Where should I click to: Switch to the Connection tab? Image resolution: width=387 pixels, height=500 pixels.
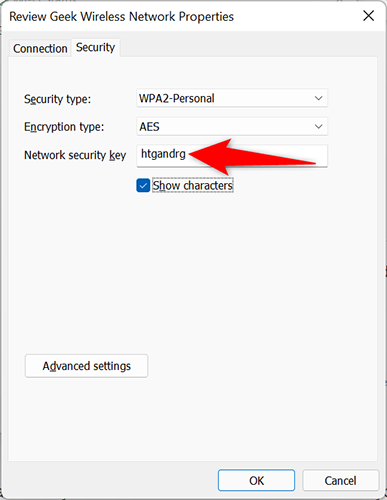(40, 49)
